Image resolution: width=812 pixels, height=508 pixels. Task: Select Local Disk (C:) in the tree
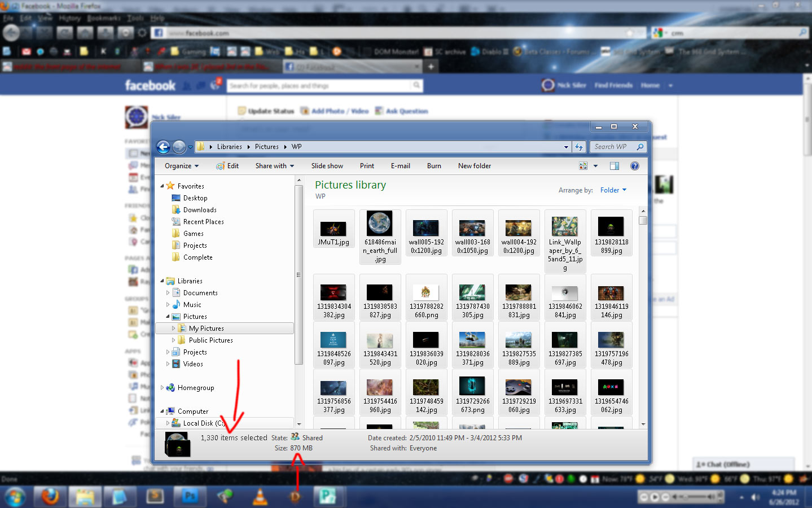click(x=204, y=423)
